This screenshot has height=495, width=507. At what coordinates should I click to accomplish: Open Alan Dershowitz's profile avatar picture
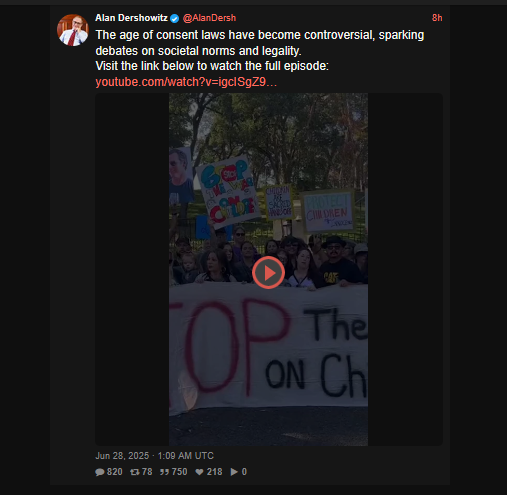(x=73, y=30)
